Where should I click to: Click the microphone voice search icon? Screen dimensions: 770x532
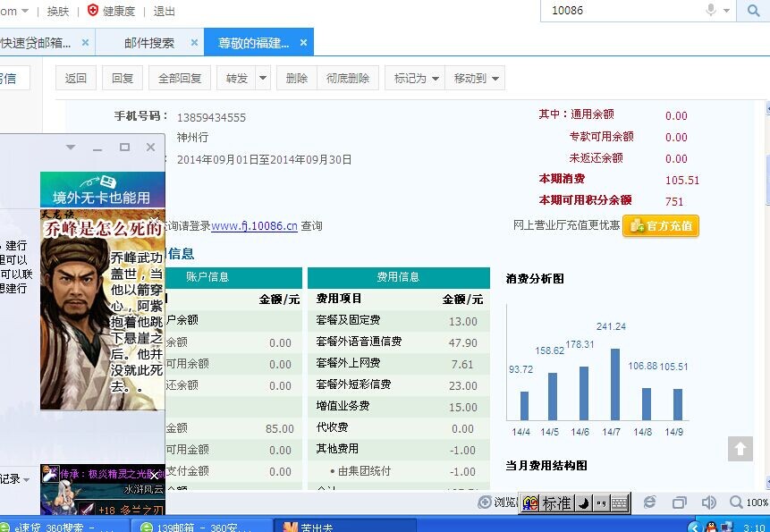[711, 11]
